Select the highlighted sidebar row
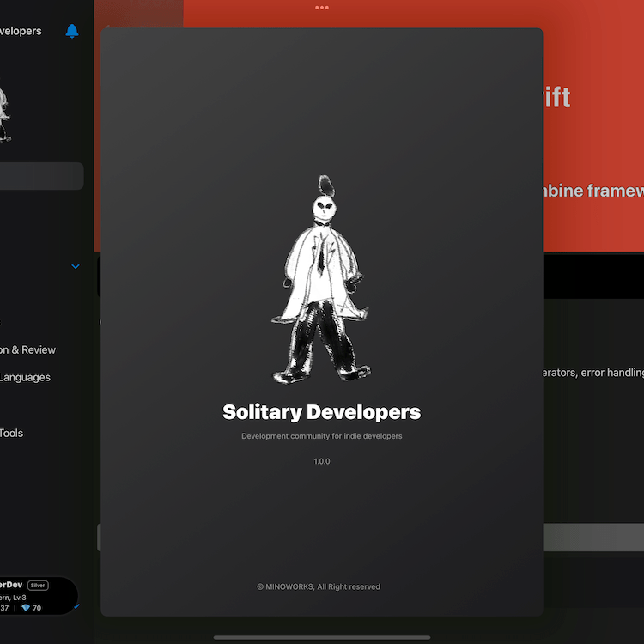Image resolution: width=644 pixels, height=644 pixels. tap(41, 176)
